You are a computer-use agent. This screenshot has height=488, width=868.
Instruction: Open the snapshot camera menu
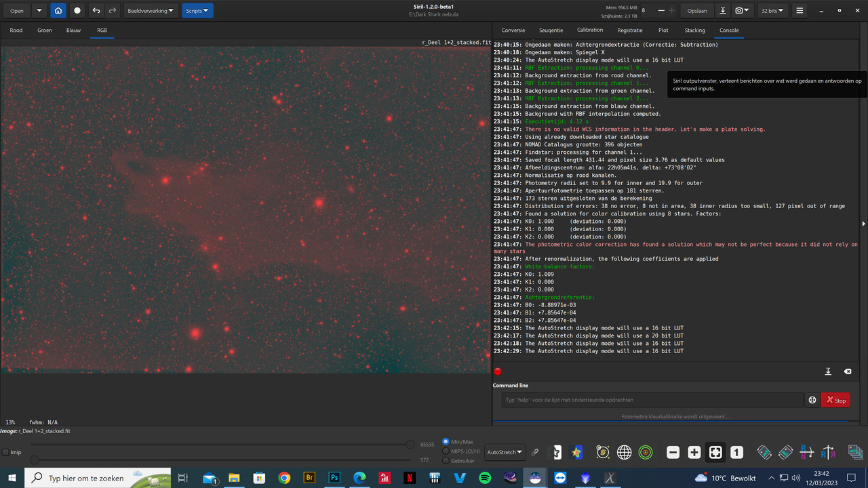coord(743,11)
